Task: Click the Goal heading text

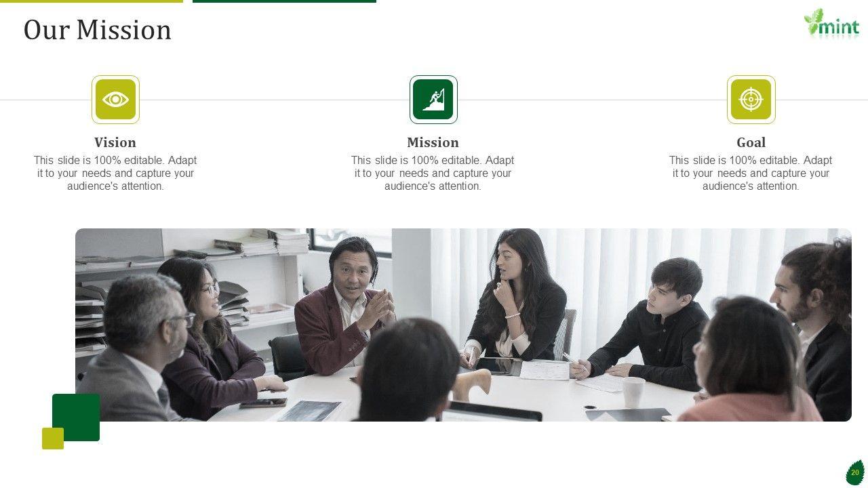Action: point(751,142)
